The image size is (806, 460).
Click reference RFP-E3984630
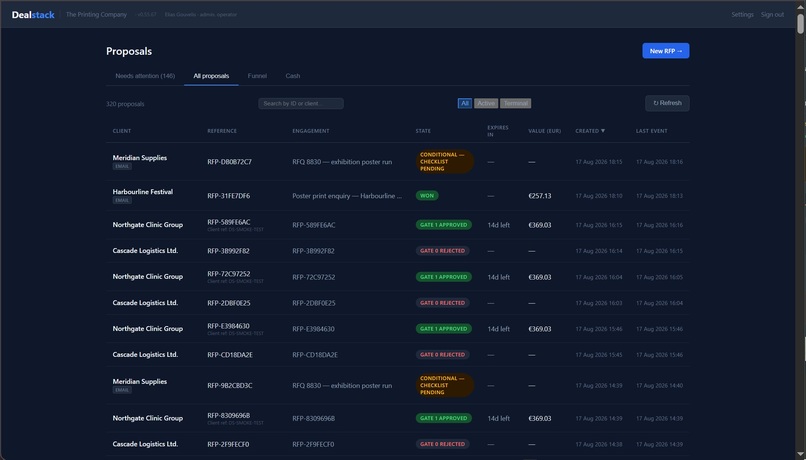click(228, 326)
